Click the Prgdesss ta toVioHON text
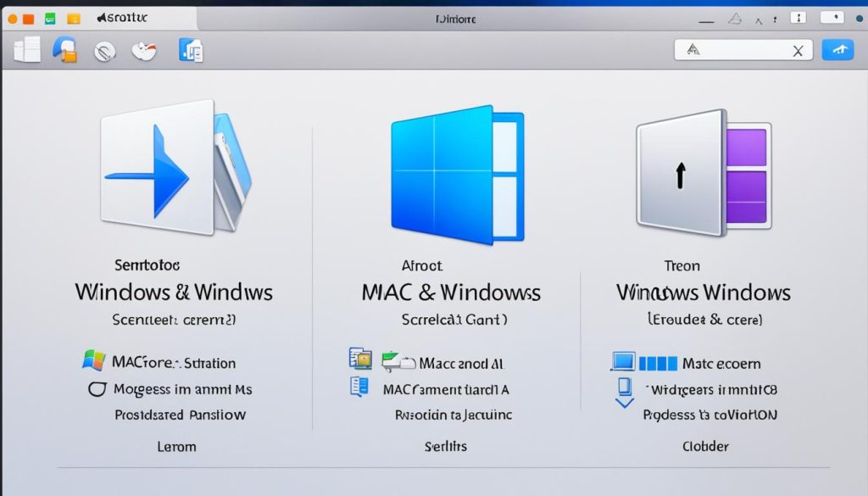 (710, 415)
